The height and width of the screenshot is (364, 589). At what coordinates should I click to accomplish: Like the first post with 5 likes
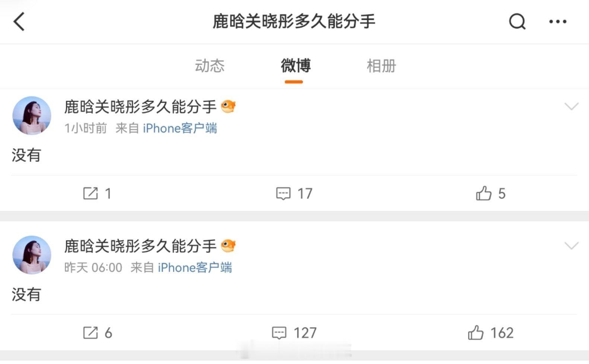490,194
